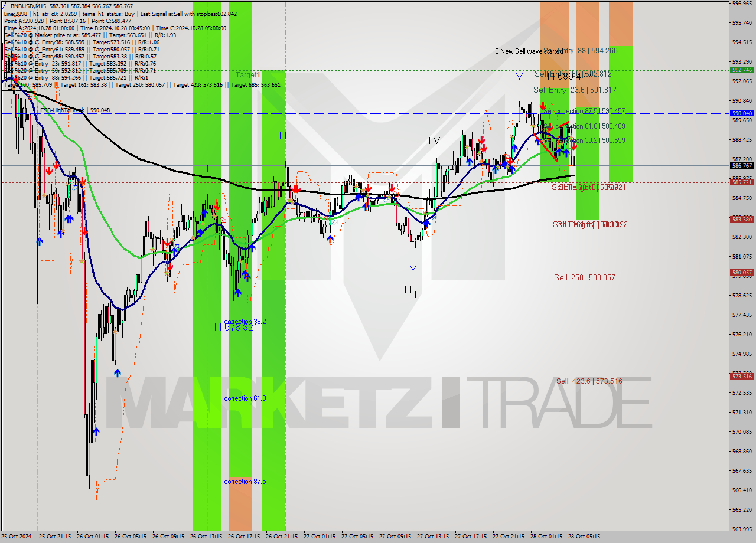Click the blue 'V' wave label near the top
This screenshot has width=756, height=543.
tap(519, 76)
